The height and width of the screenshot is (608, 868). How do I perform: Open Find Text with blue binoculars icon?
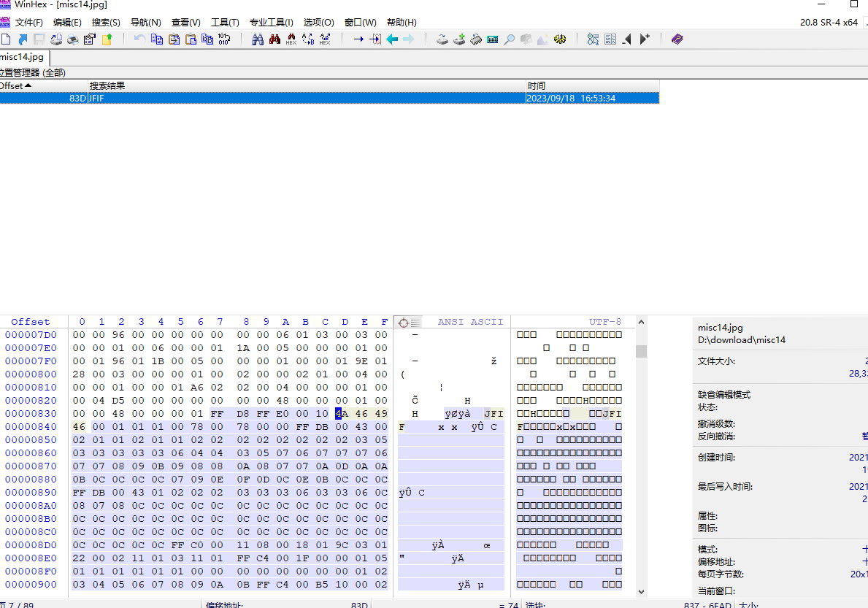[x=258, y=39]
